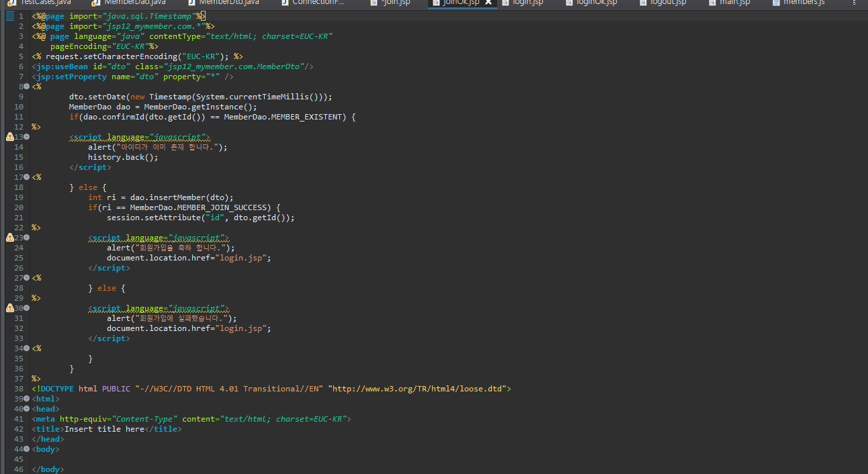Show the hidden editor tabs list

pyautogui.click(x=854, y=3)
